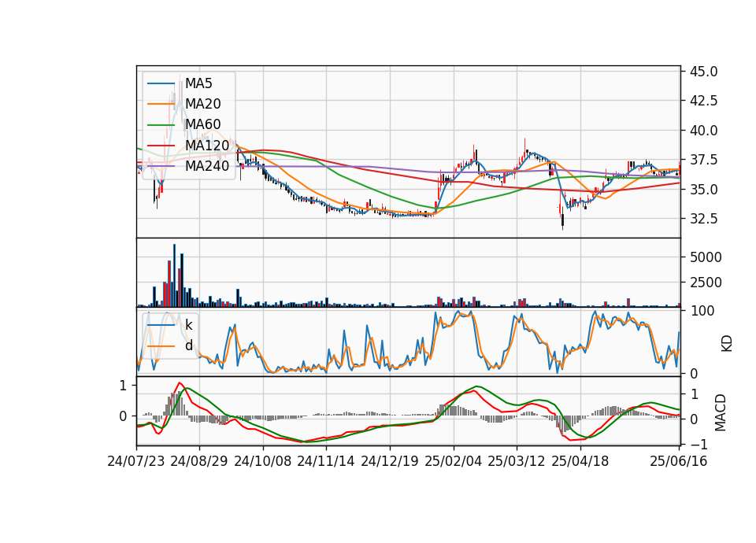Click the 24/10/08 date axis label

263,461
